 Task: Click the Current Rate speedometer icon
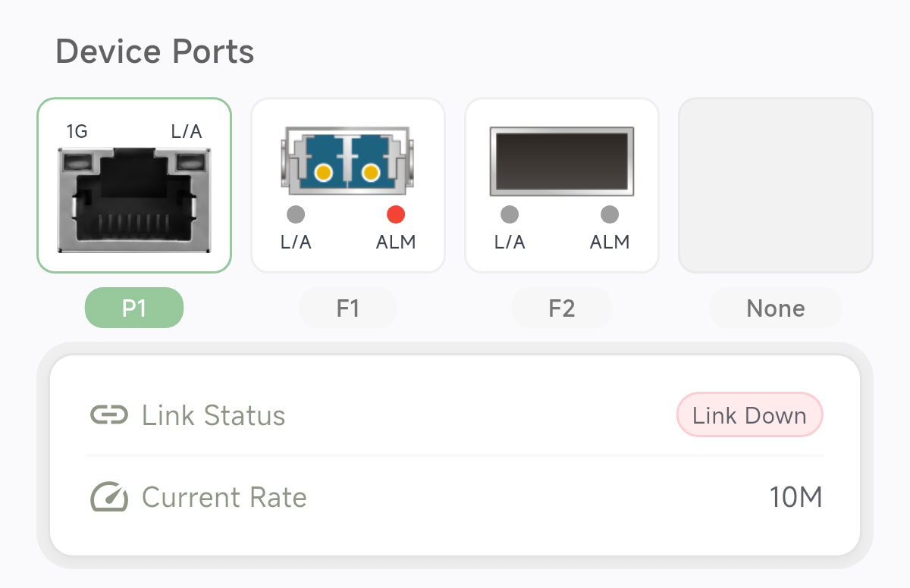click(x=109, y=498)
